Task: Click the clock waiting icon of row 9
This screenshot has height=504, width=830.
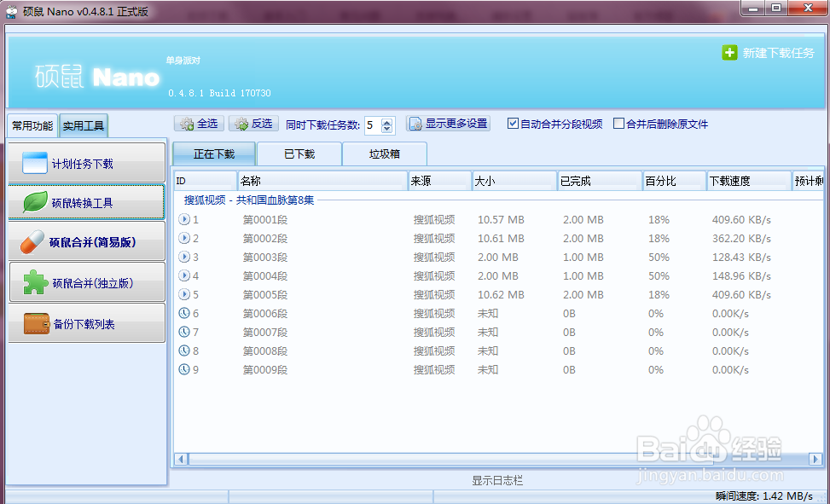Action: pos(183,369)
